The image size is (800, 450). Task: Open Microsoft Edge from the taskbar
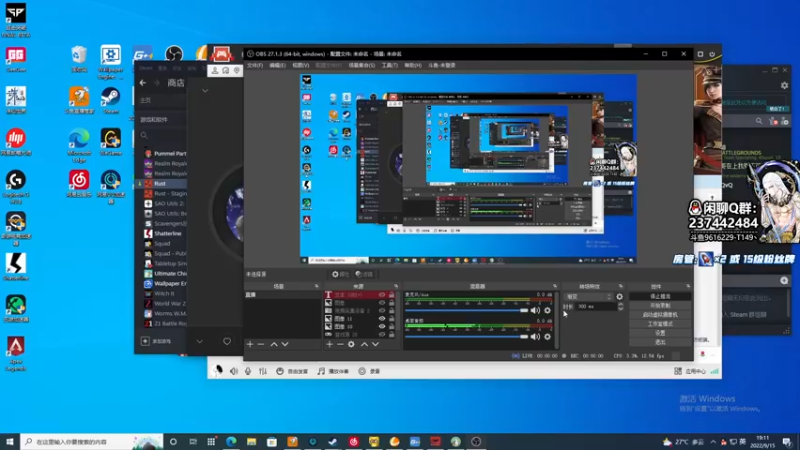coord(231,441)
